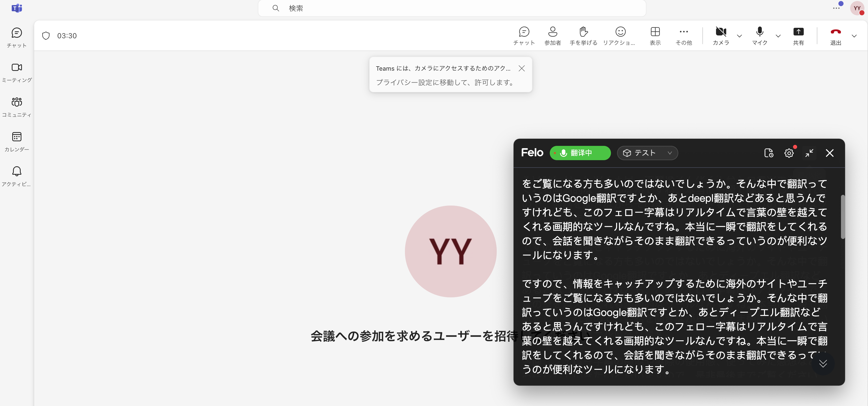Expand the camera options chevron

pyautogui.click(x=739, y=36)
